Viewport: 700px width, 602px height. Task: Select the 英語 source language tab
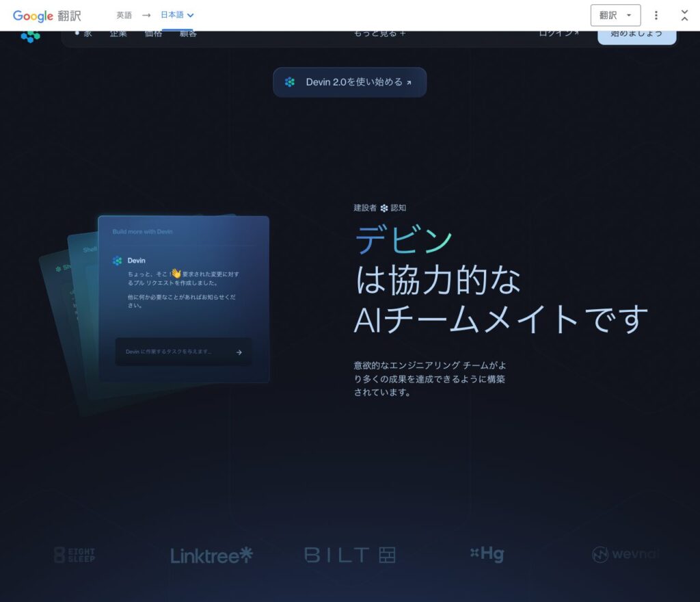(124, 15)
